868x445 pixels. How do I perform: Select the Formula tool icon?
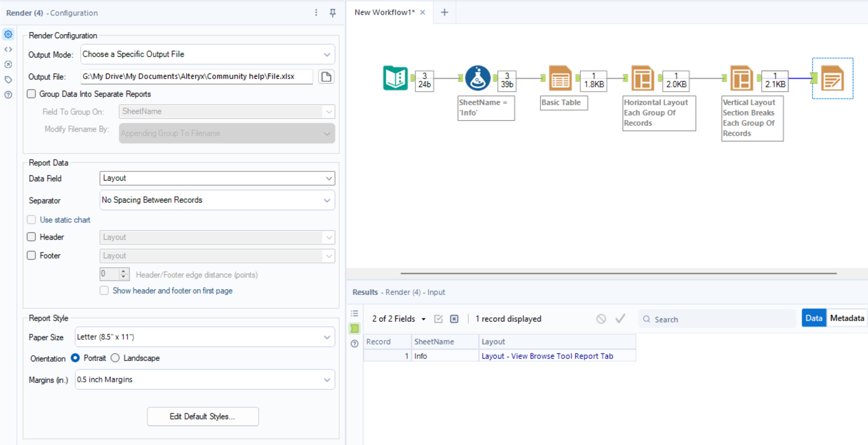click(477, 78)
